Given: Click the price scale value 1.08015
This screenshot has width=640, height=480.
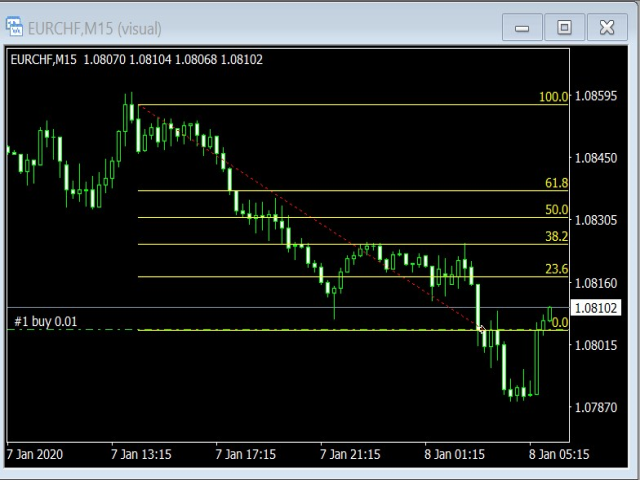Looking at the screenshot, I should [x=596, y=345].
